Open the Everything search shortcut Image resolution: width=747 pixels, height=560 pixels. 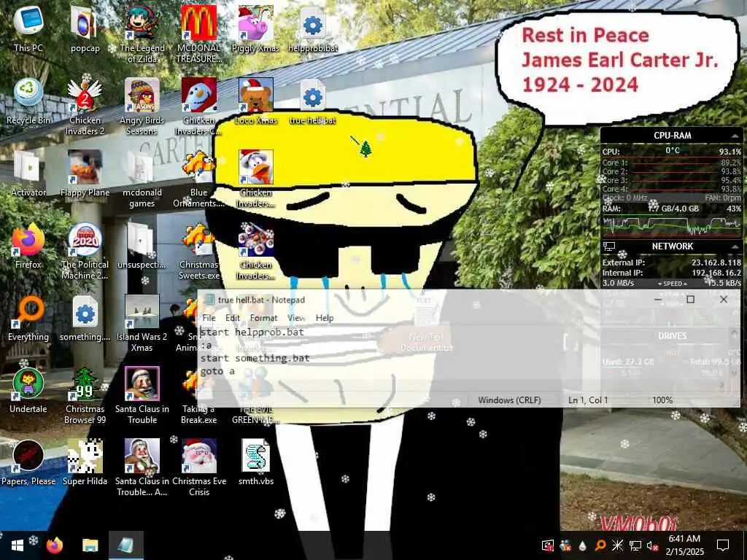click(x=28, y=318)
